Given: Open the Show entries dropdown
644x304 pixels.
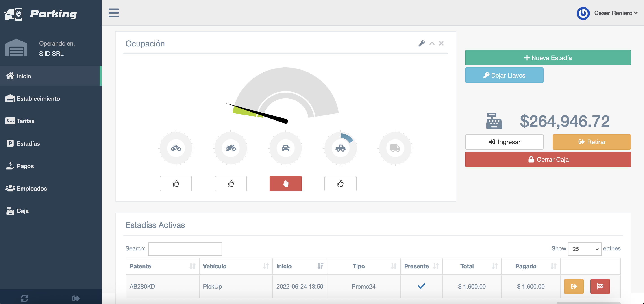Looking at the screenshot, I should [585, 249].
